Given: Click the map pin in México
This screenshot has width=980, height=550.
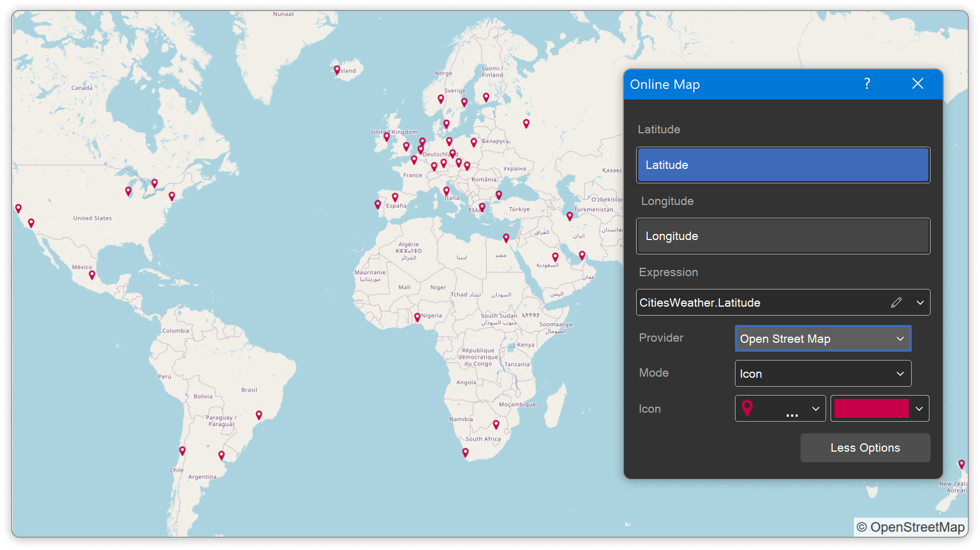Looking at the screenshot, I should pos(92,274).
